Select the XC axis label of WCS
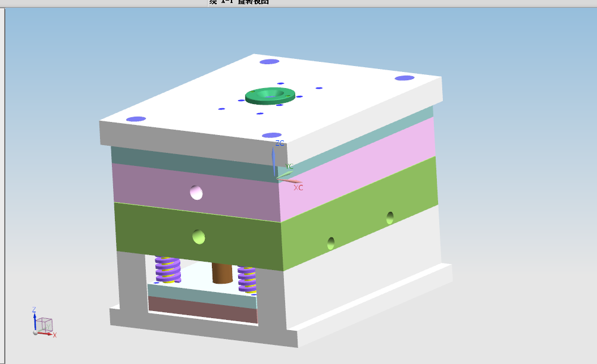Viewport: 597px width, 364px height. pos(298,187)
